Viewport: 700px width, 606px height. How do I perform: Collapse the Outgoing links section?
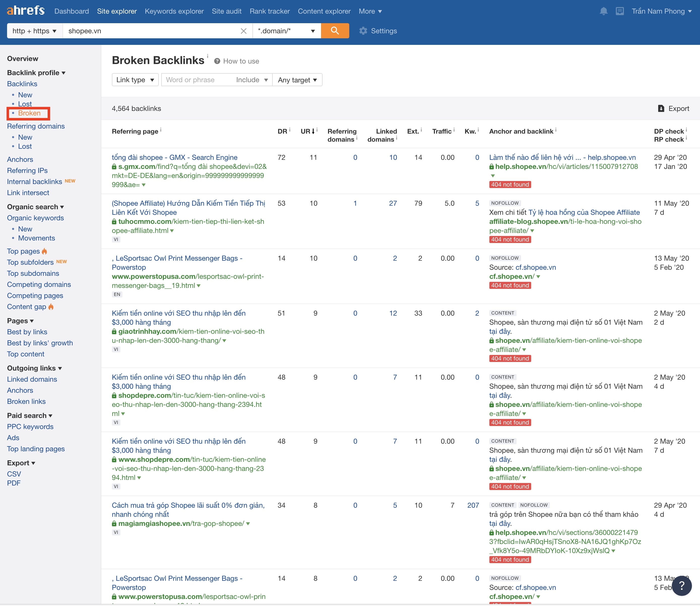click(x=35, y=368)
